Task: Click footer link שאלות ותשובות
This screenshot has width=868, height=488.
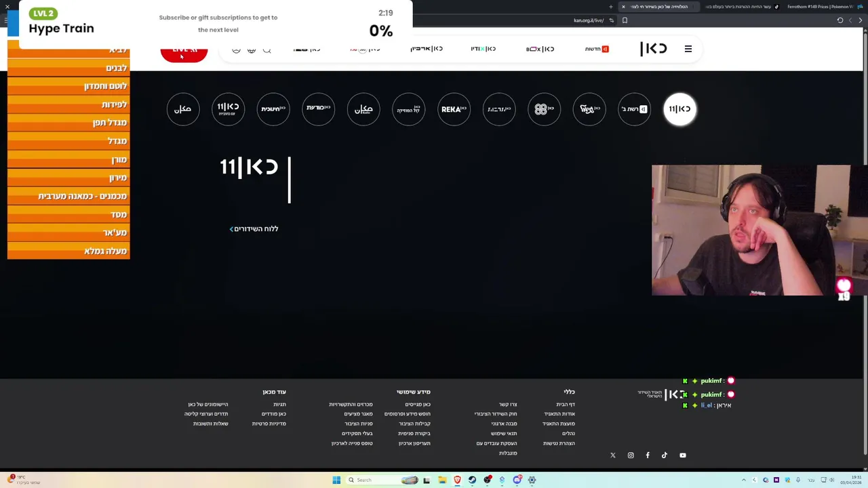Action: (x=211, y=424)
